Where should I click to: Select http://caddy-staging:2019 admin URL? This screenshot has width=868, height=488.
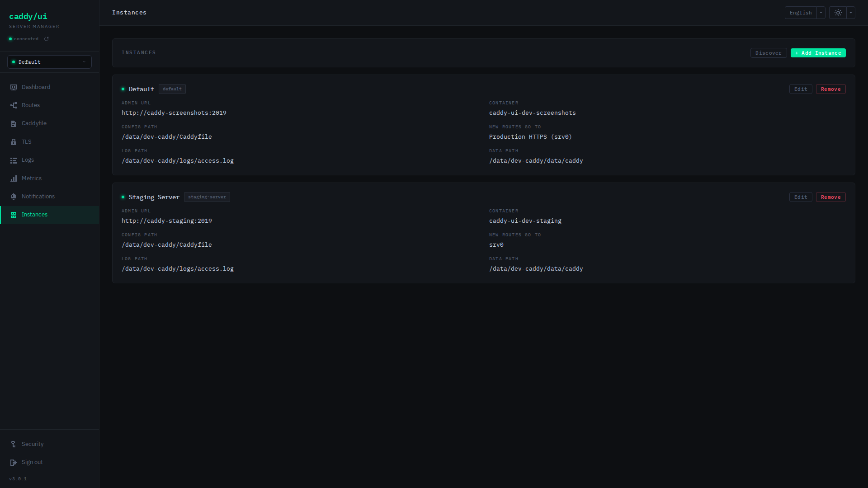pyautogui.click(x=167, y=221)
